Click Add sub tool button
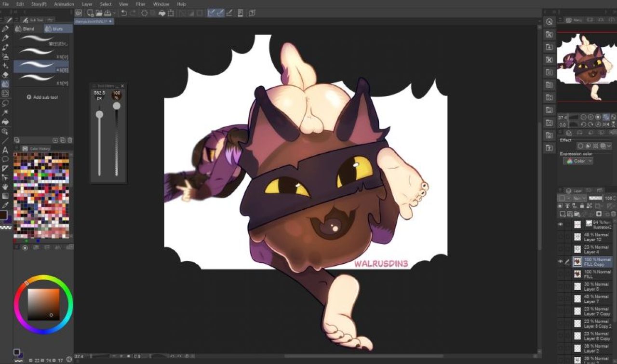The image size is (617, 364). tap(42, 97)
